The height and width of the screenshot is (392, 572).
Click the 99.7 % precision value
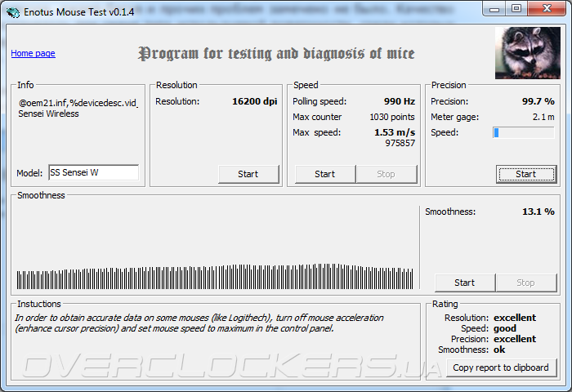point(538,101)
